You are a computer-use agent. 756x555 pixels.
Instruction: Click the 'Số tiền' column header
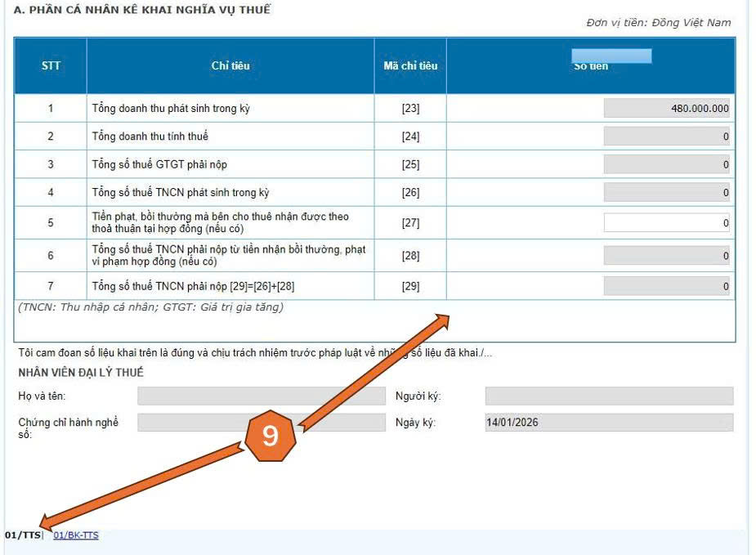click(x=590, y=65)
